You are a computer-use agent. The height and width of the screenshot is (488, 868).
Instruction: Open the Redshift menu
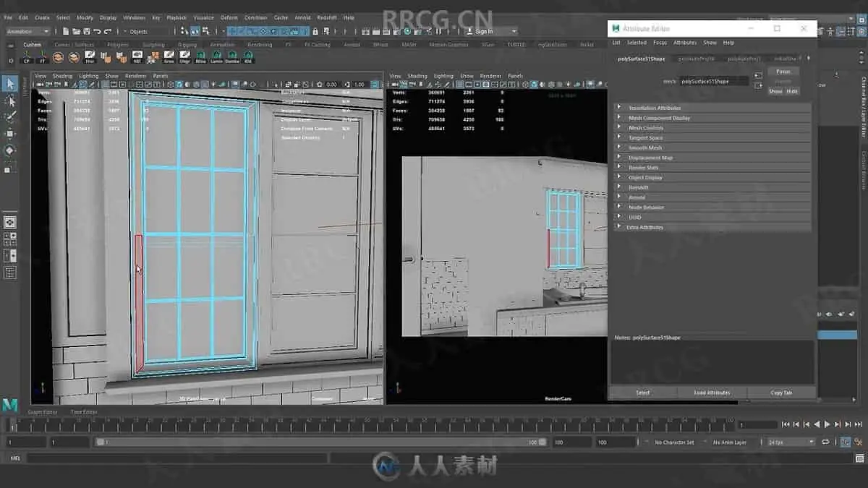328,17
